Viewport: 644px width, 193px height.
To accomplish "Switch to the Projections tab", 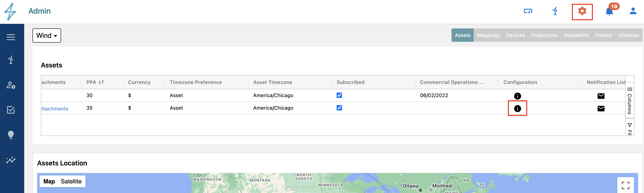I will coord(544,35).
